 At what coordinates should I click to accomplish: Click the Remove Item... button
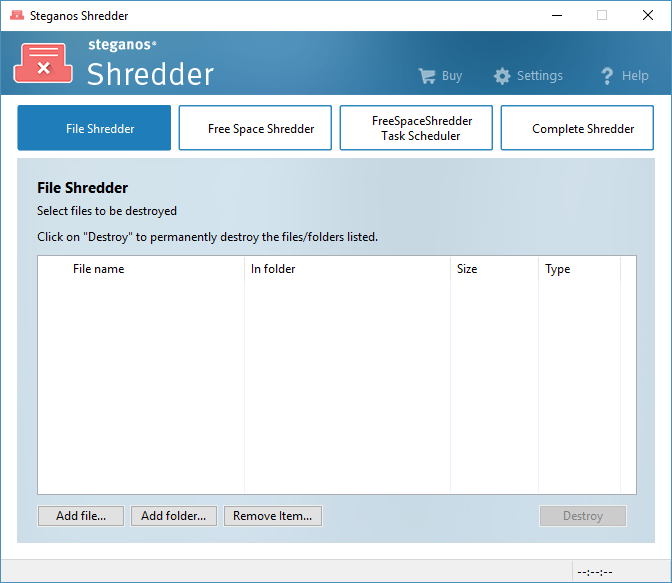[x=273, y=516]
